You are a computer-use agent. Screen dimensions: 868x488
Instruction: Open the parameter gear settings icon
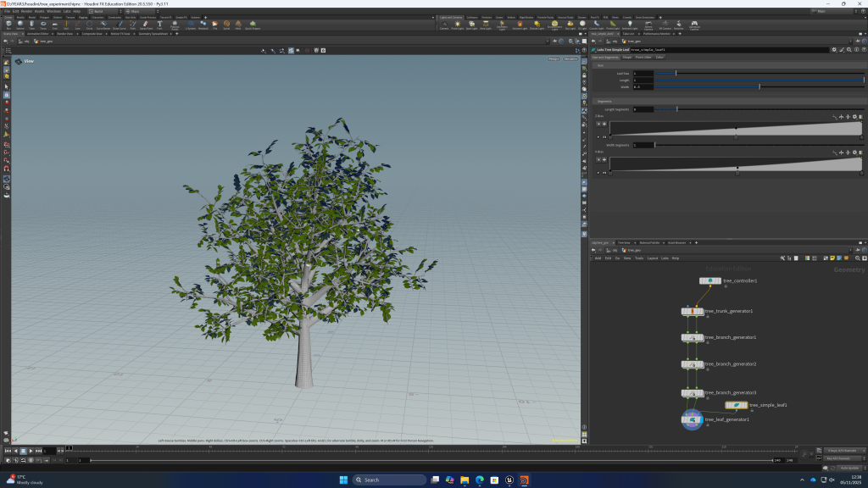[834, 50]
